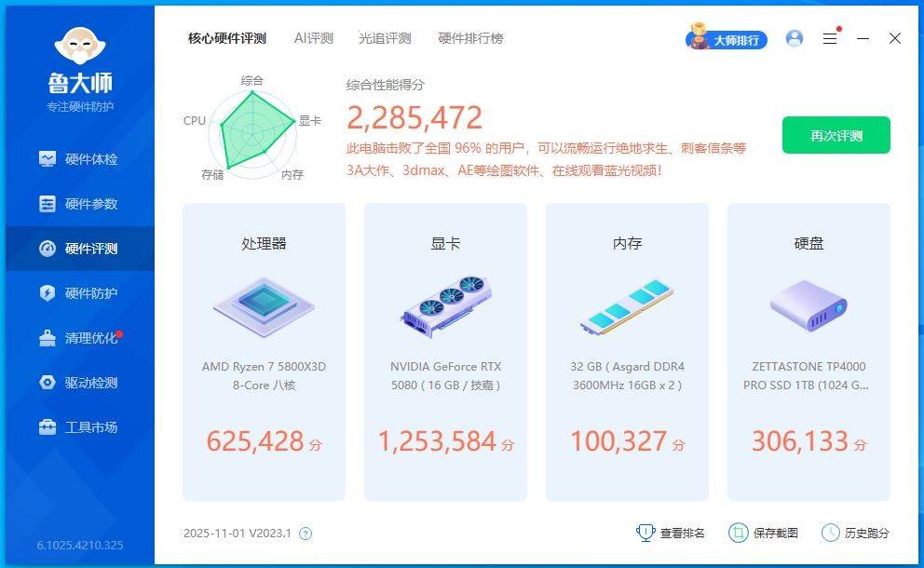Click the green 再次评测 button

(836, 135)
